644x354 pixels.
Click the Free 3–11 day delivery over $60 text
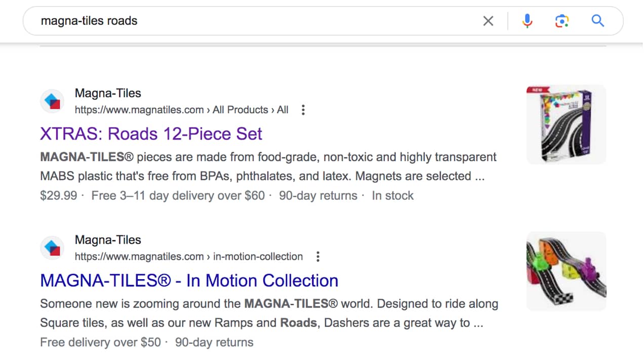(178, 196)
